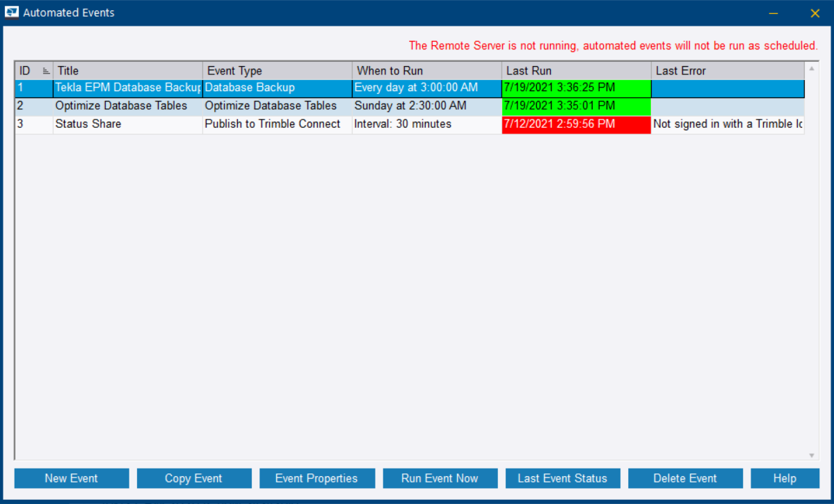
Task: Click the scrollbar up arrow
Action: [x=812, y=68]
